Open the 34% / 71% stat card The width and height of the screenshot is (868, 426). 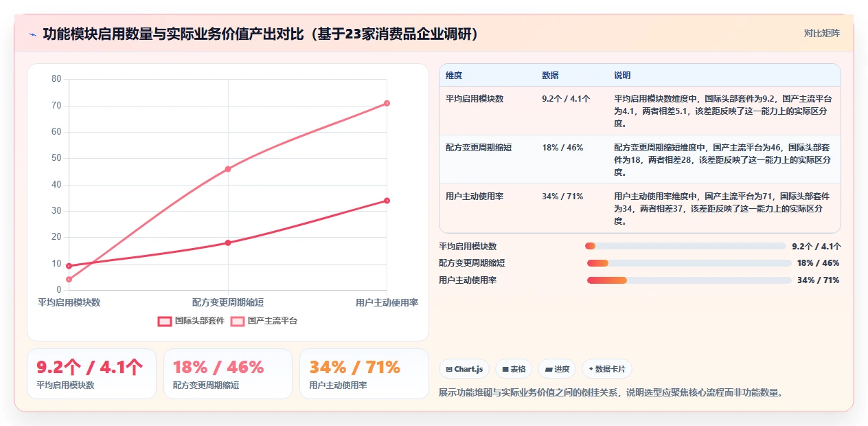click(364, 374)
